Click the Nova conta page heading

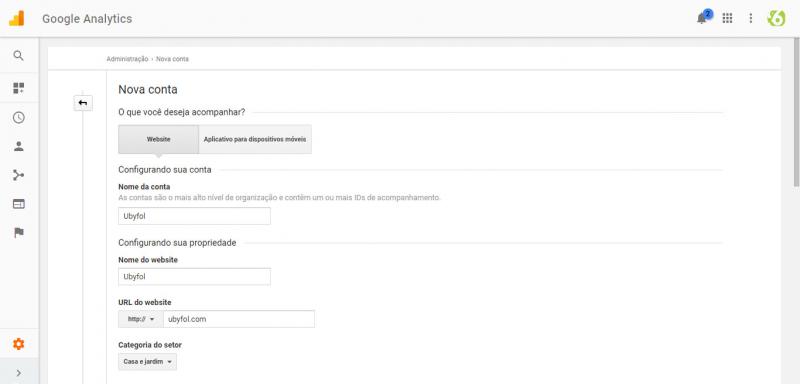(x=148, y=90)
